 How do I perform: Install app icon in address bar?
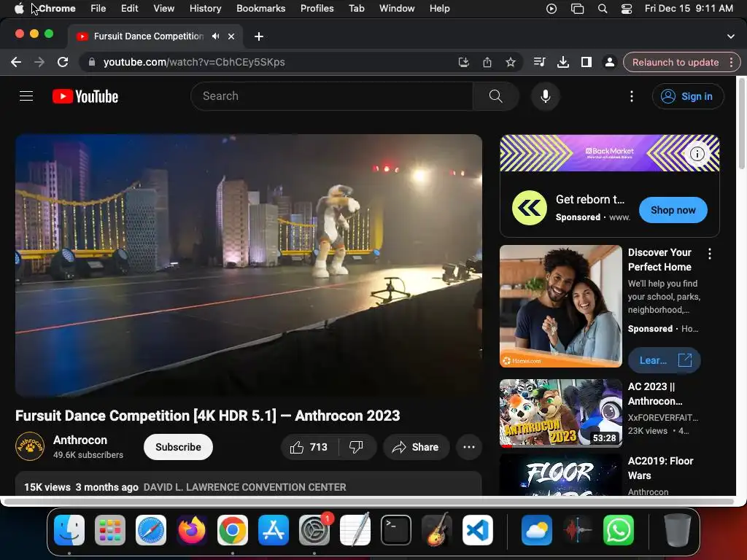(463, 62)
